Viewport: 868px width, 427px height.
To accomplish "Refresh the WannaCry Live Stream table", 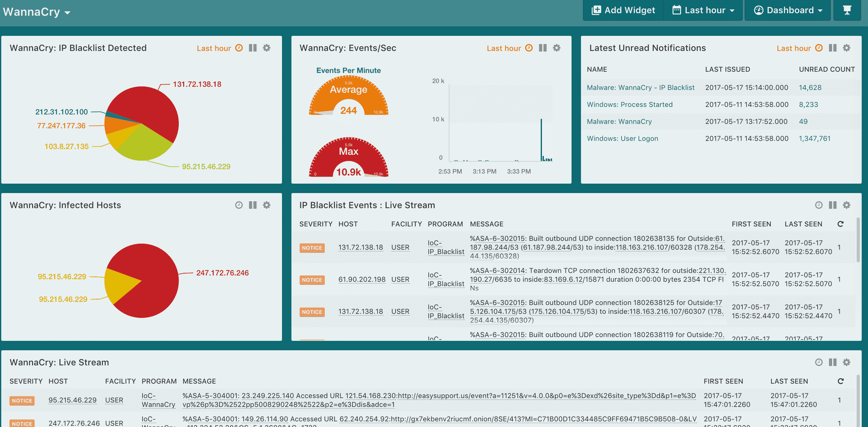I will (x=840, y=381).
